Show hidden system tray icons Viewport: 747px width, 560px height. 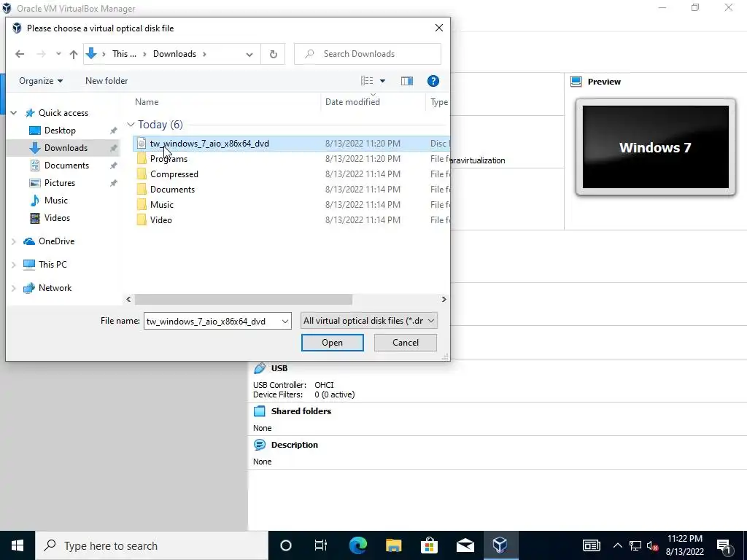pos(617,545)
